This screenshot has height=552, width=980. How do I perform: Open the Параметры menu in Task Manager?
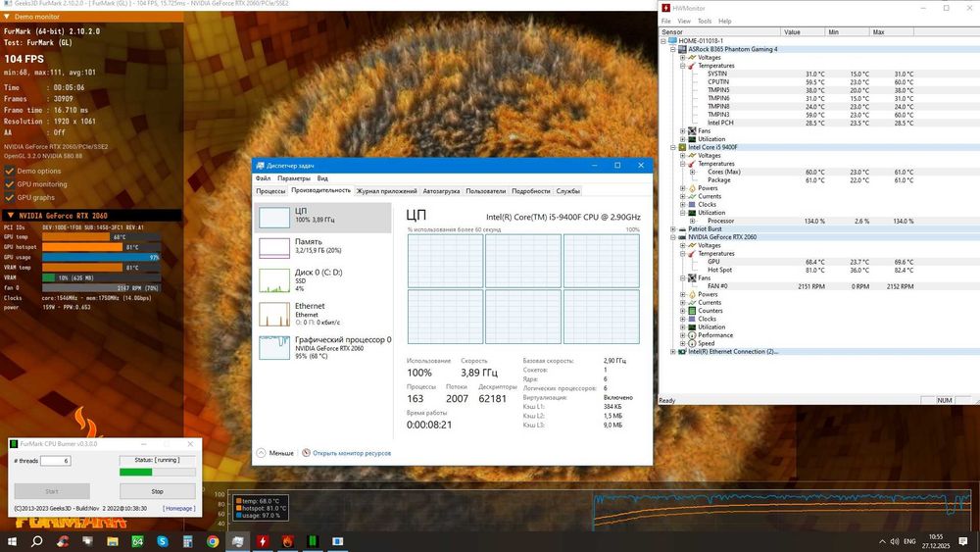pos(294,178)
